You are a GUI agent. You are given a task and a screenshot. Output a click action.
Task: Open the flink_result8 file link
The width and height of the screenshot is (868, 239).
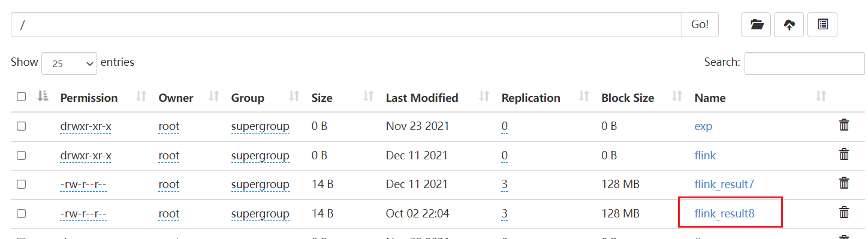pos(724,213)
